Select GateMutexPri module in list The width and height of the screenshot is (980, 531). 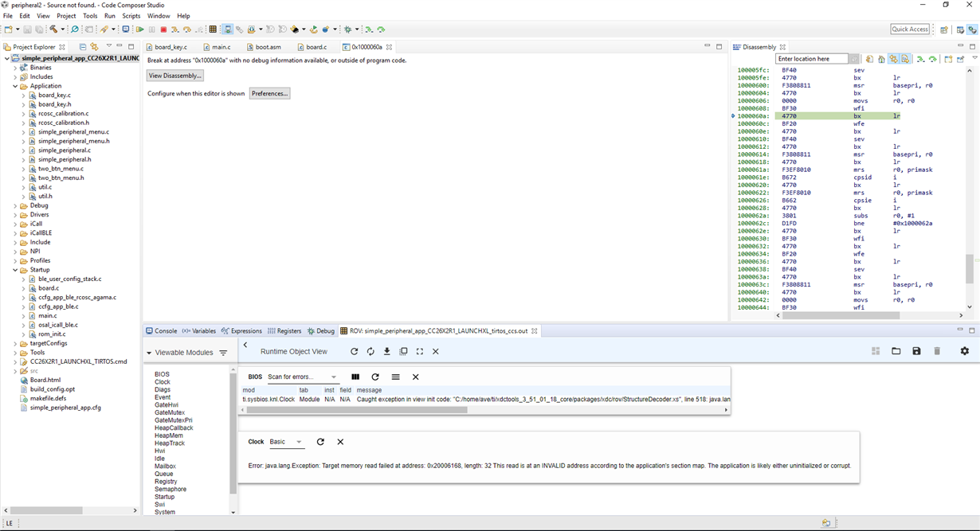173,420
